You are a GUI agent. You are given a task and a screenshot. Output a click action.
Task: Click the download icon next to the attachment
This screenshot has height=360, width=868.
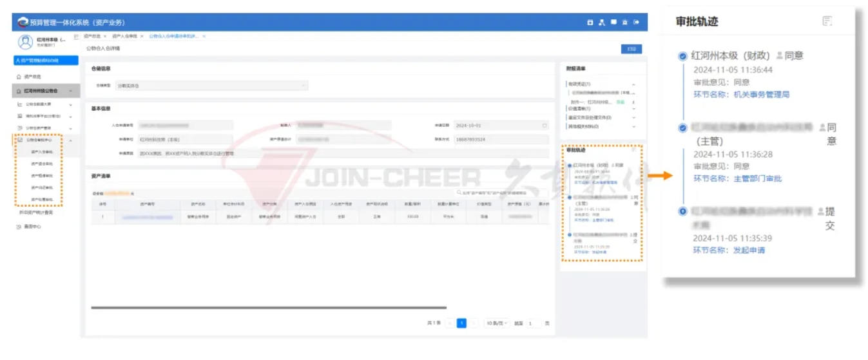(x=633, y=102)
